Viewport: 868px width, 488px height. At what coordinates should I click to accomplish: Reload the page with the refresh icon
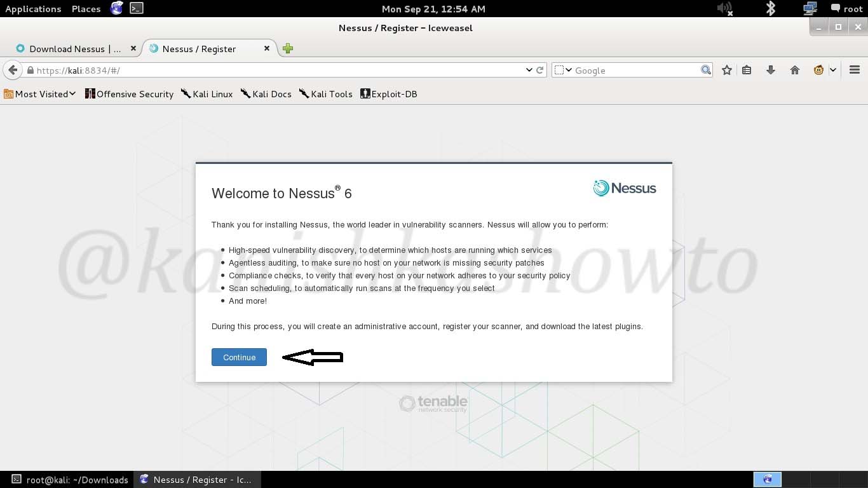tap(540, 70)
